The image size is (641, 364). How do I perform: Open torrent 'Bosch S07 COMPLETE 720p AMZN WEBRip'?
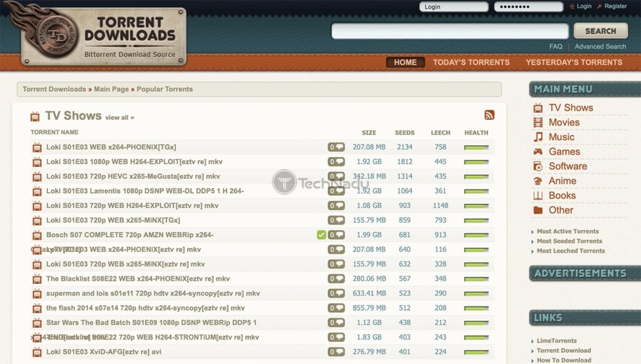click(130, 235)
